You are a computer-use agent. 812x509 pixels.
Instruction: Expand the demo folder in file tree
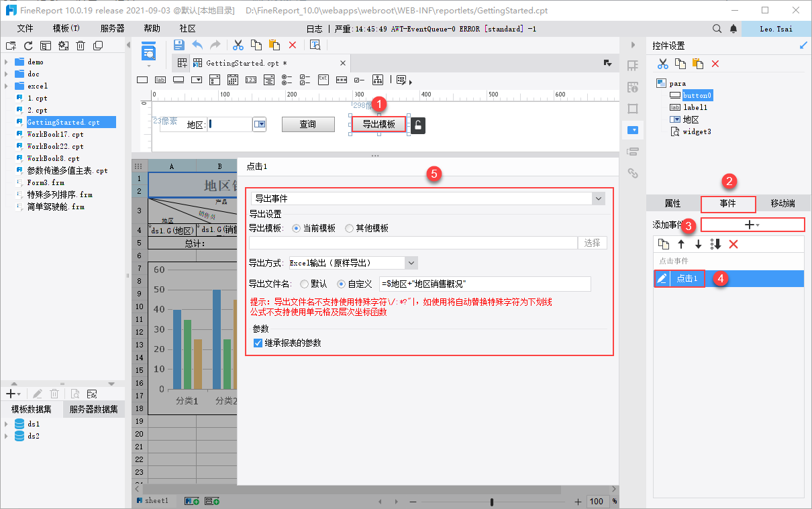click(x=6, y=62)
